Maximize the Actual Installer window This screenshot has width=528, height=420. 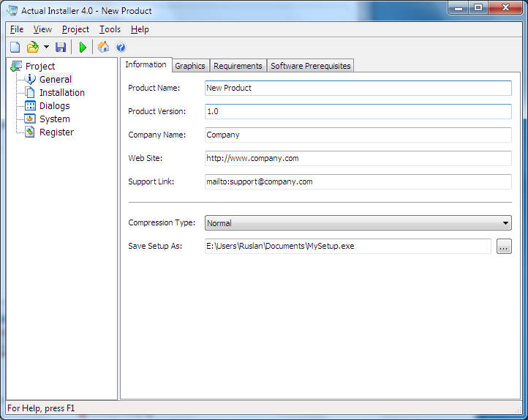click(478, 8)
